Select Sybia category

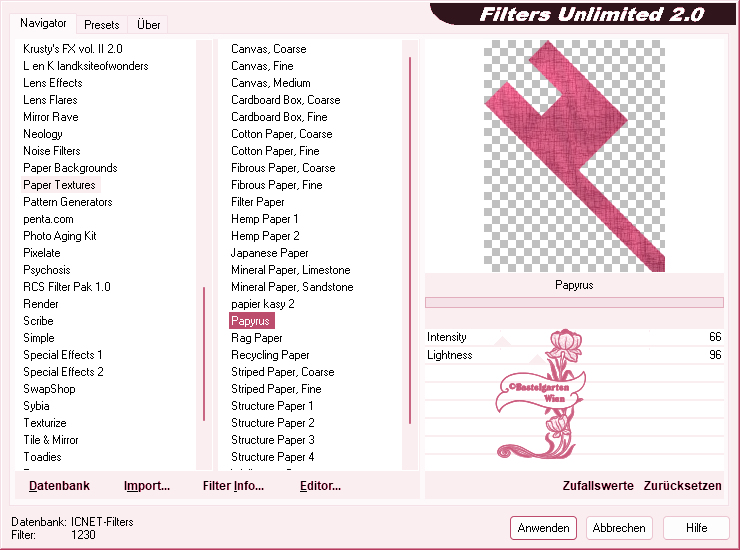click(36, 406)
